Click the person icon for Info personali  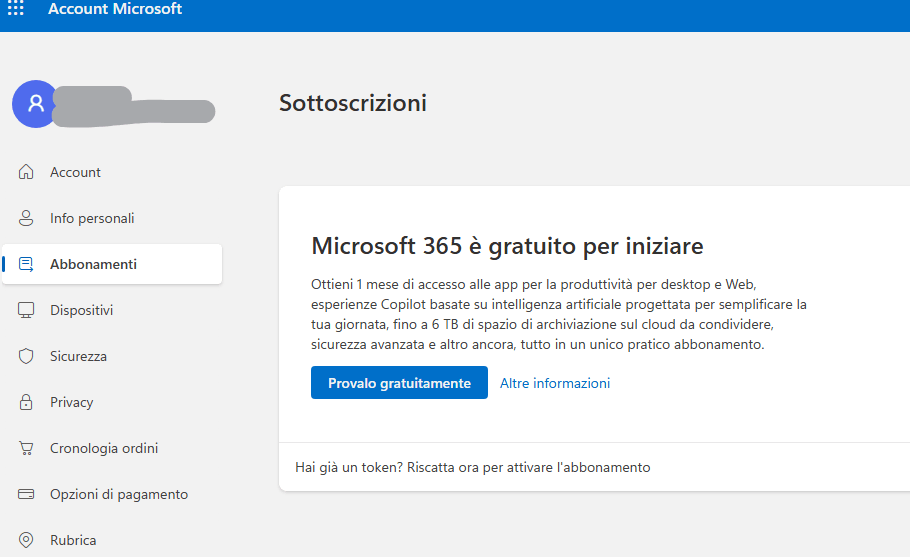pos(26,218)
